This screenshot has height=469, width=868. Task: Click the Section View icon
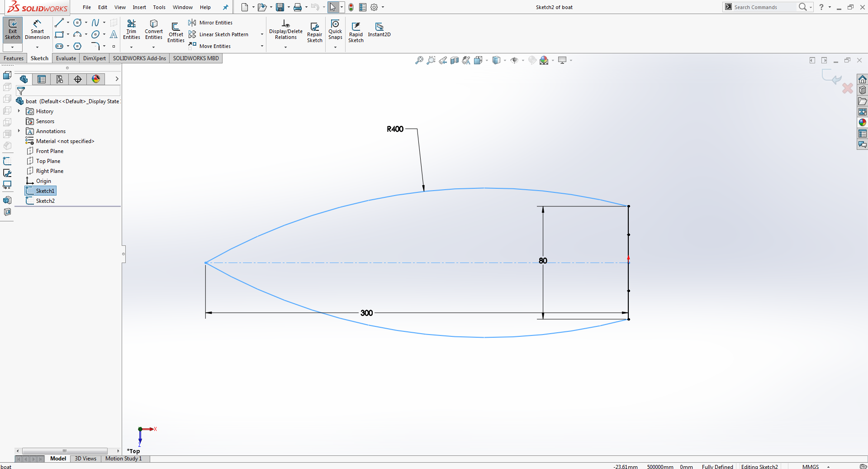(x=455, y=60)
